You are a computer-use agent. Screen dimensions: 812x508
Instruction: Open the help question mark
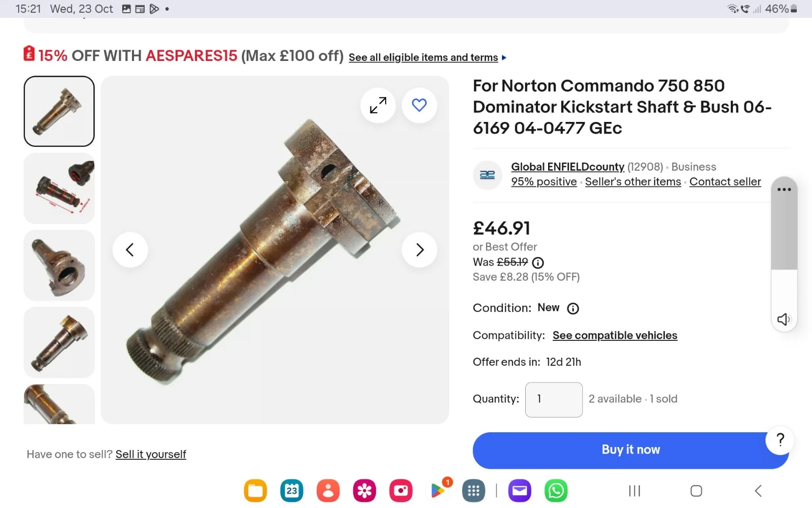click(x=780, y=441)
